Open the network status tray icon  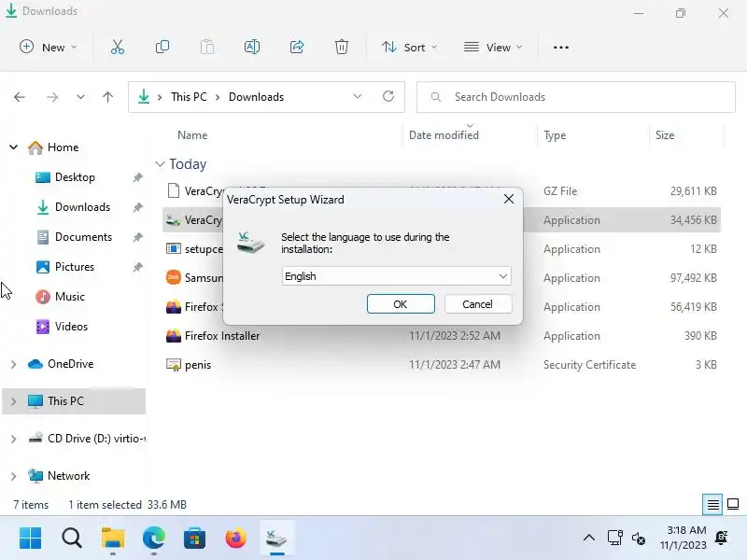tap(614, 539)
